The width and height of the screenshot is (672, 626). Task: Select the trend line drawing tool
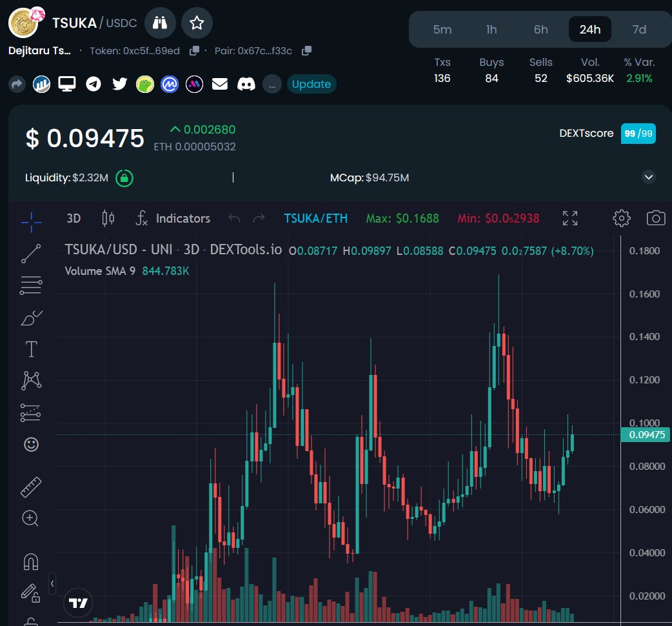pos(30,253)
